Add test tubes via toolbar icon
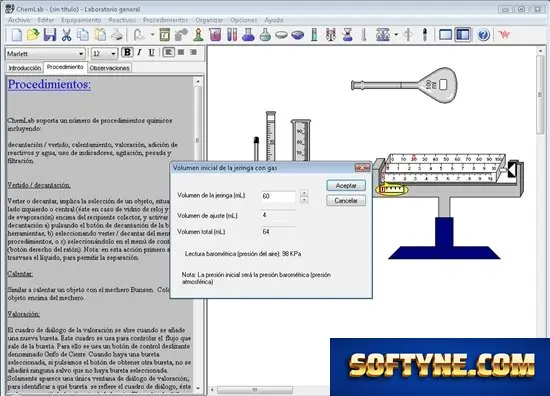Viewport: 550px width, 396px height. click(232, 35)
